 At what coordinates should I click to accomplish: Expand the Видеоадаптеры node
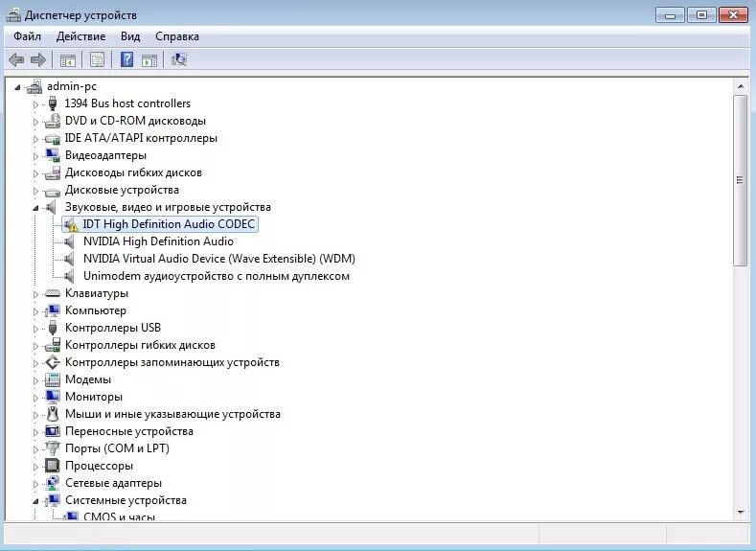pos(35,156)
